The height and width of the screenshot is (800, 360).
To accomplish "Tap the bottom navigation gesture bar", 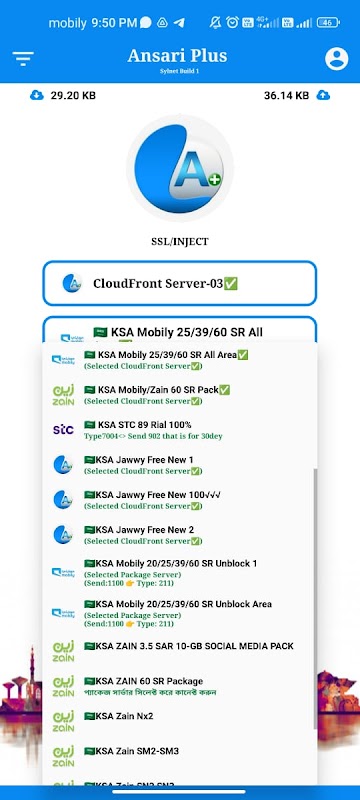I will pyautogui.click(x=179, y=791).
